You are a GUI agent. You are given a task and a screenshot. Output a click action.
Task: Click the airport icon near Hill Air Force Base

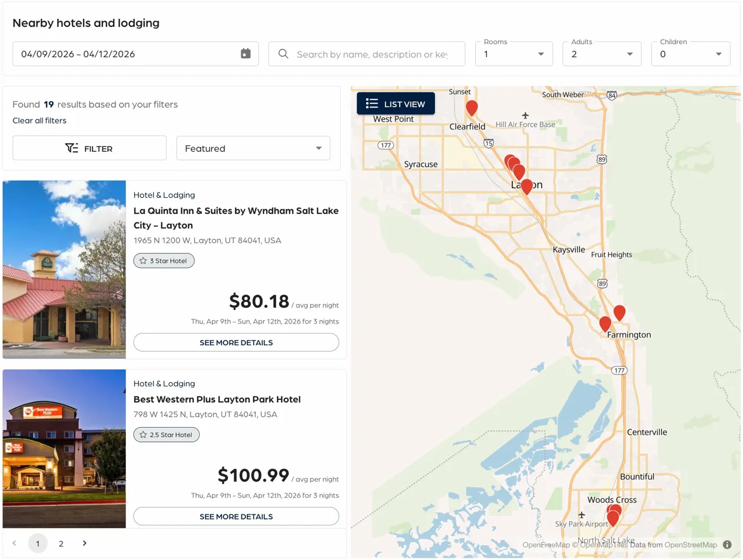[525, 115]
